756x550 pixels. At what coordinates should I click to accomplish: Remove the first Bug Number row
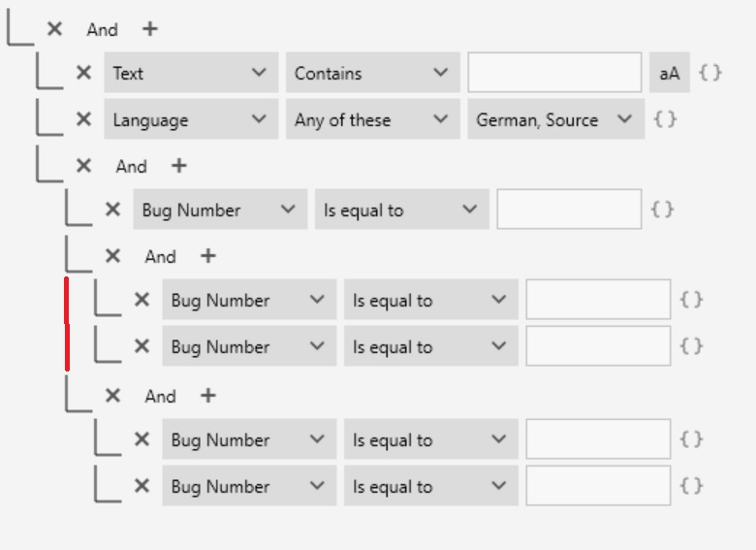coord(112,210)
